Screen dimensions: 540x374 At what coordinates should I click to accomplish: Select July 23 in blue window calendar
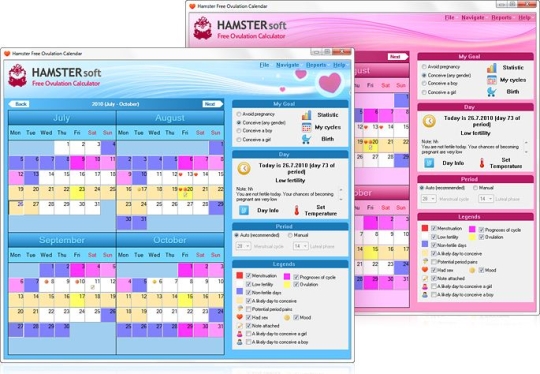click(77, 193)
